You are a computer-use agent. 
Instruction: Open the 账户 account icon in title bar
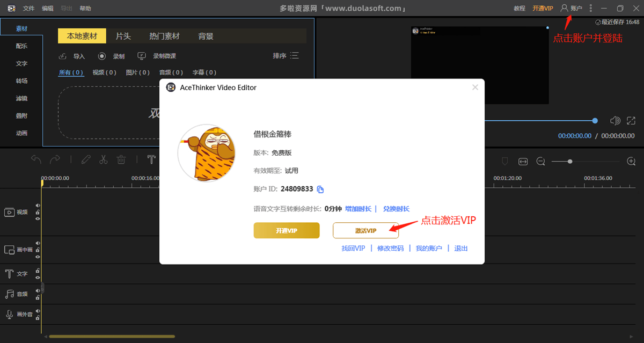[564, 8]
